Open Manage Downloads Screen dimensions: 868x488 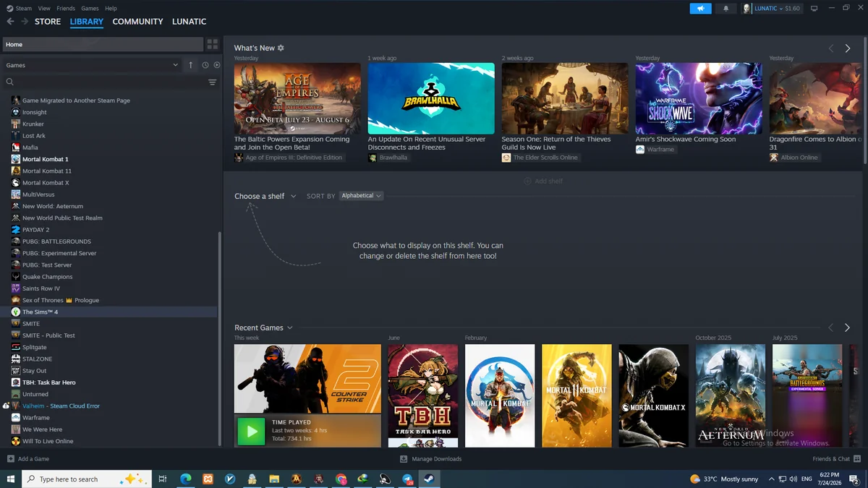[x=430, y=459]
